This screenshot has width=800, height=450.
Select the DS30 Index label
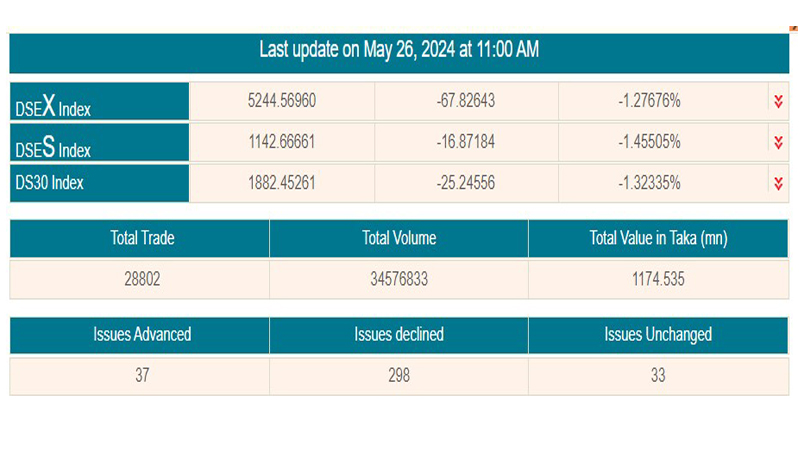coord(49,183)
